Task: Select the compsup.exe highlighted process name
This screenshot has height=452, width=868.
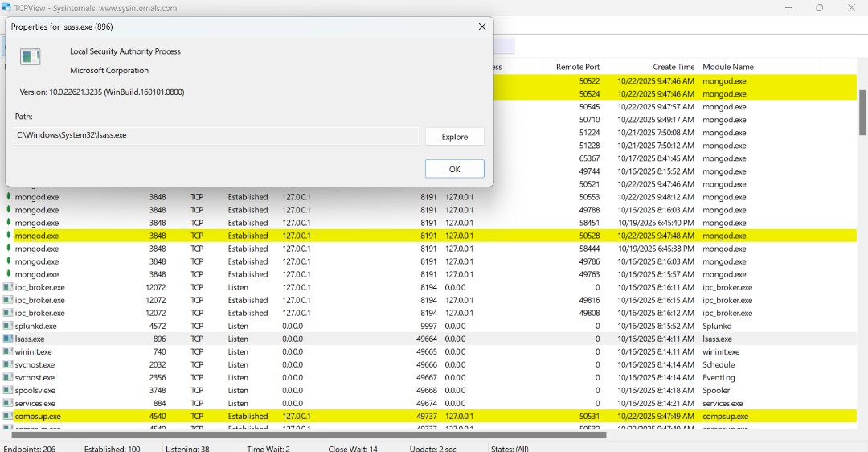Action: [38, 417]
